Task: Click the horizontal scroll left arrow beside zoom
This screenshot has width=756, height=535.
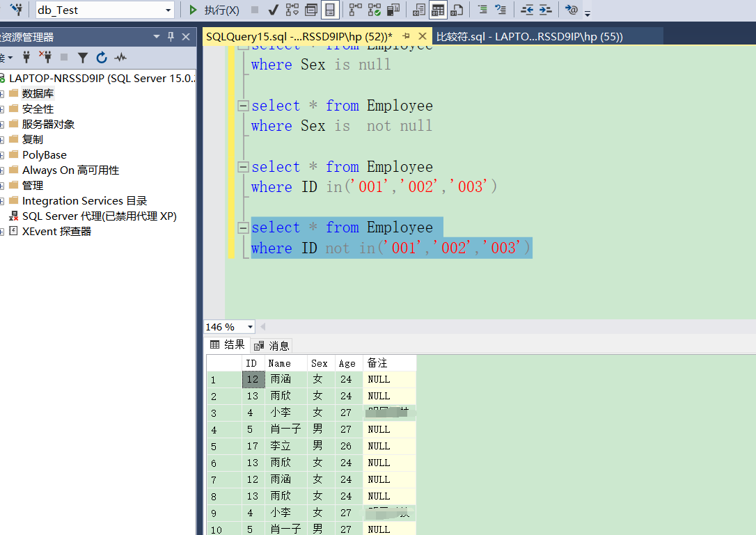Action: (x=262, y=327)
